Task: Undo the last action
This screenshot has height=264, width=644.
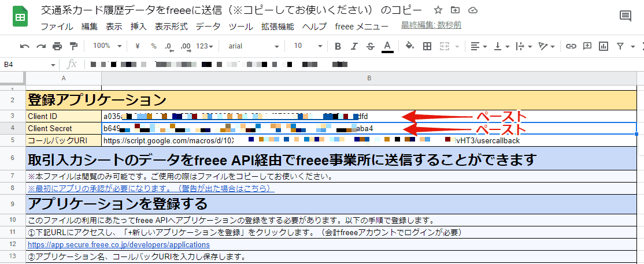Action: 25,46
